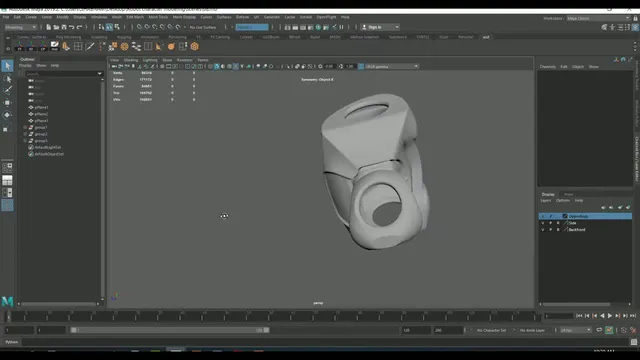Click the timeline time slider track
This screenshot has height=360, width=640.
273,316
